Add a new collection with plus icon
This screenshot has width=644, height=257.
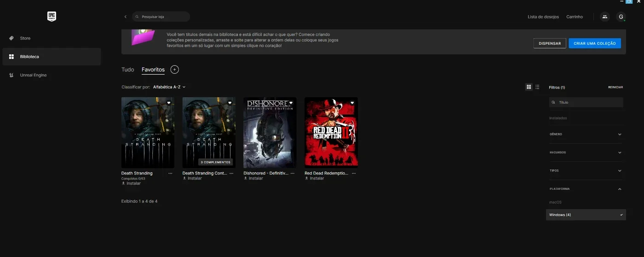point(174,70)
